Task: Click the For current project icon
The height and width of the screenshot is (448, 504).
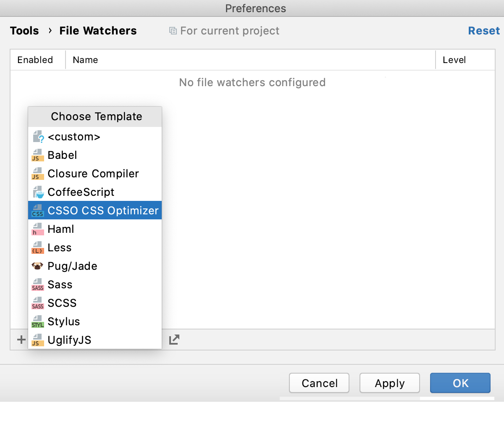Action: [x=173, y=30]
